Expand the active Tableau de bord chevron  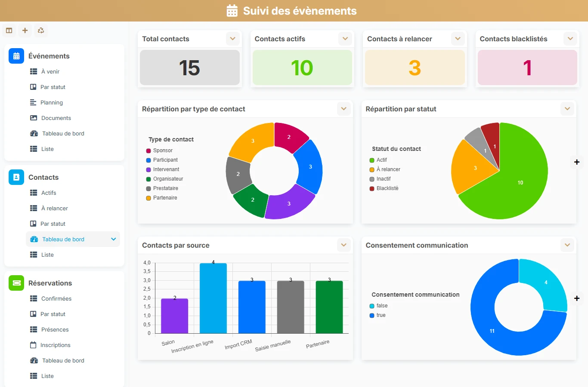click(x=114, y=239)
